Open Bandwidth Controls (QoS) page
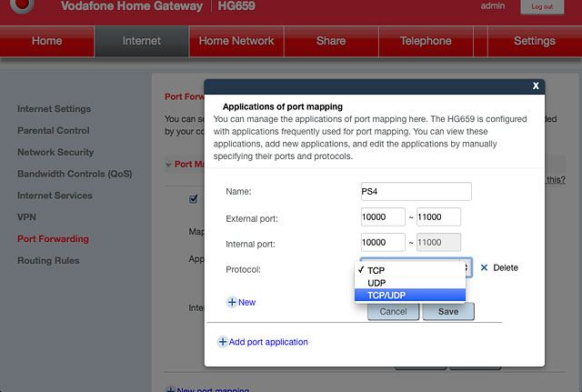 (75, 174)
